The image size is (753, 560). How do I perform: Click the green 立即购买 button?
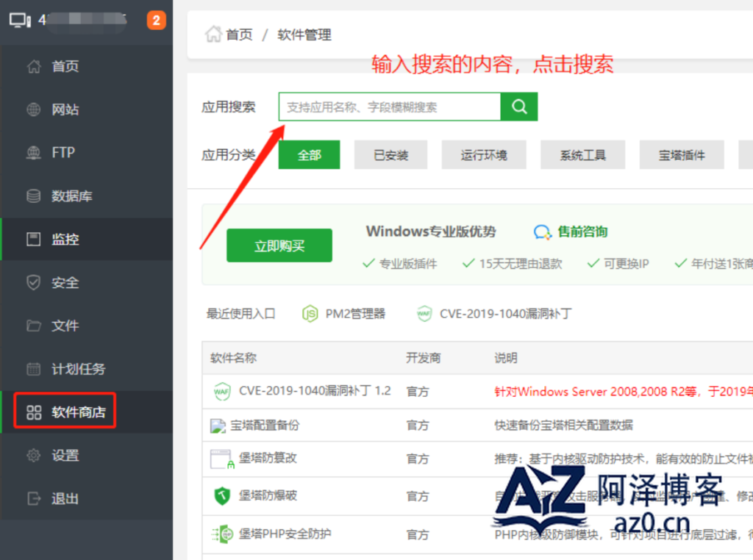279,245
